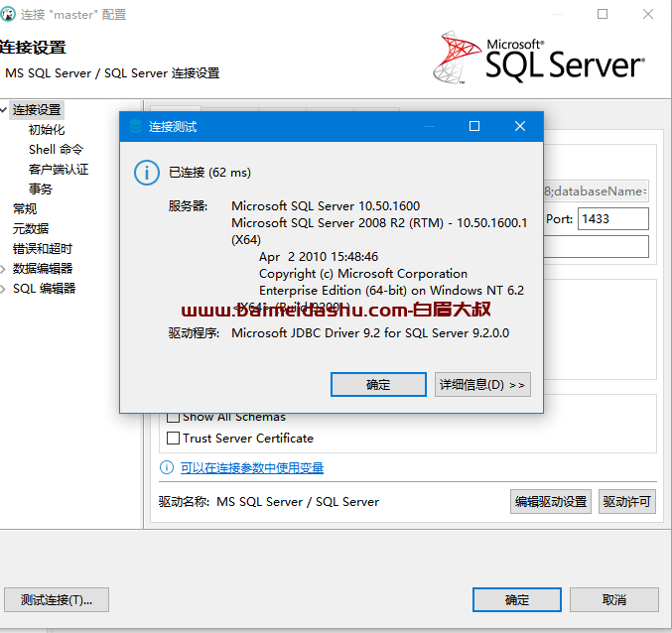The width and height of the screenshot is (672, 633).
Task: Maximize the 连接测试 dialog
Action: click(x=474, y=126)
